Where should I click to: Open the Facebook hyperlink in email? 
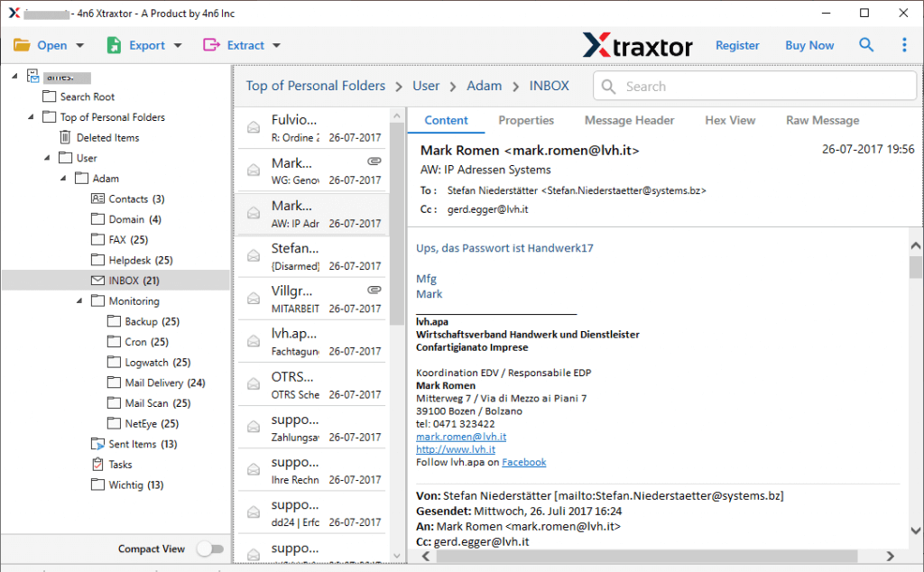pyautogui.click(x=523, y=462)
